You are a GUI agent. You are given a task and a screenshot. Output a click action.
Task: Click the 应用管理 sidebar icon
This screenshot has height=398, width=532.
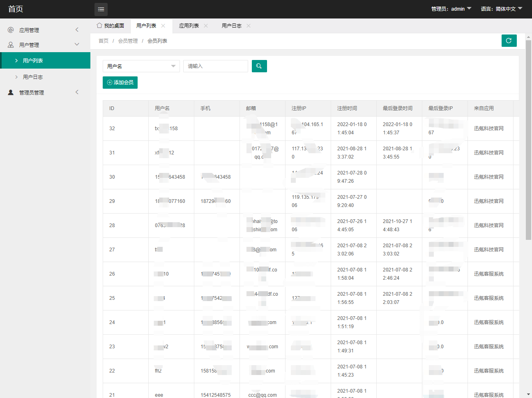11,30
